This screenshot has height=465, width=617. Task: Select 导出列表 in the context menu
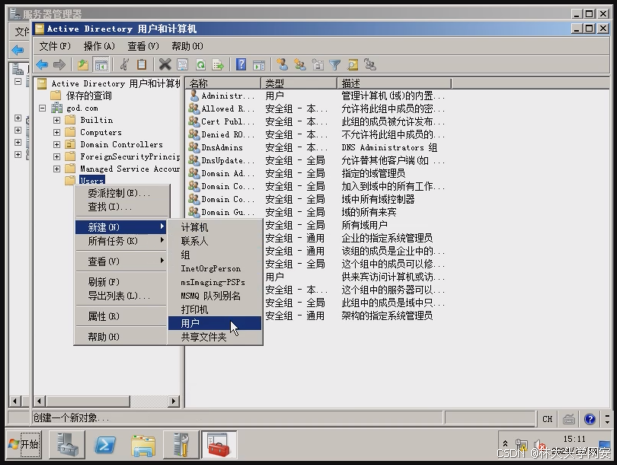[x=121, y=295]
